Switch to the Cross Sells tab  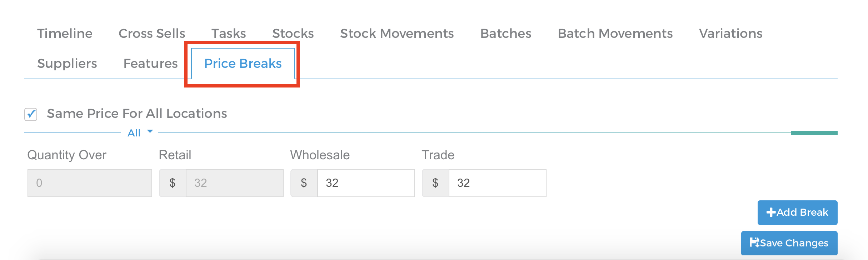(x=152, y=33)
